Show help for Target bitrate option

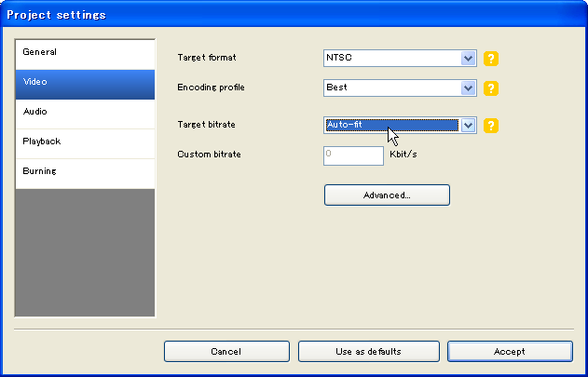(x=491, y=126)
